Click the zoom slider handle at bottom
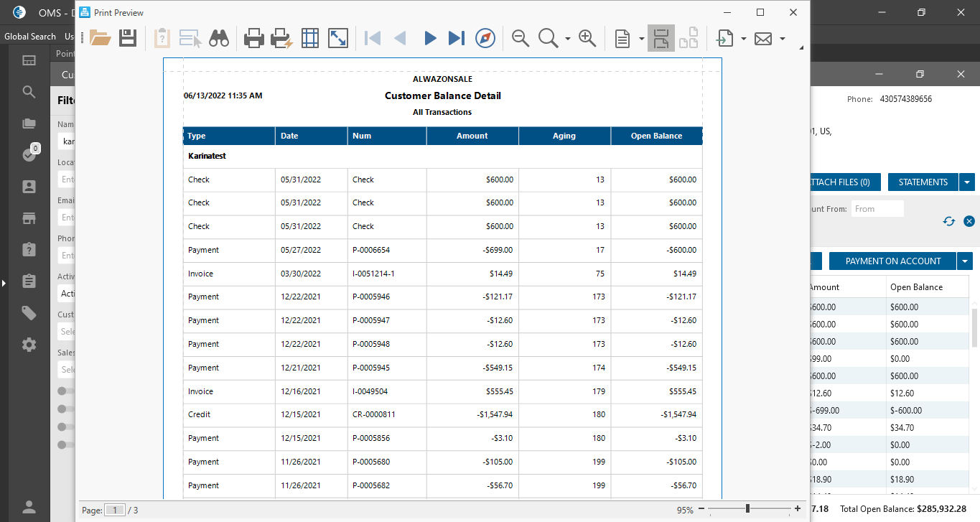Image resolution: width=980 pixels, height=522 pixels. coord(747,509)
